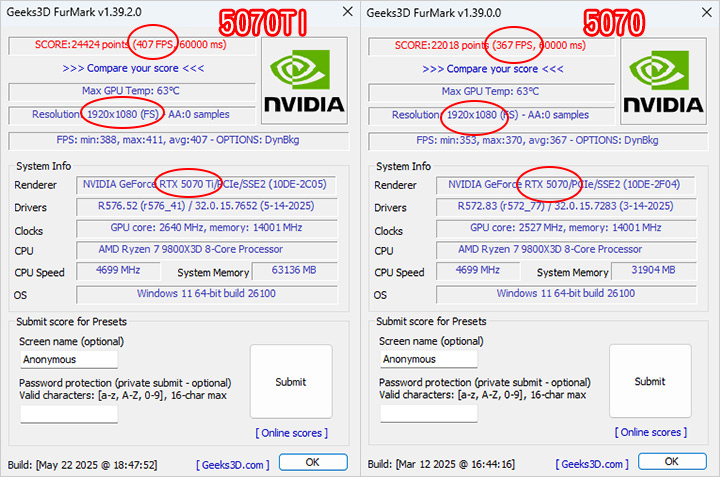Click the Resolution field in v1.39.0.0 window
The height and width of the screenshot is (477, 720).
[491, 115]
